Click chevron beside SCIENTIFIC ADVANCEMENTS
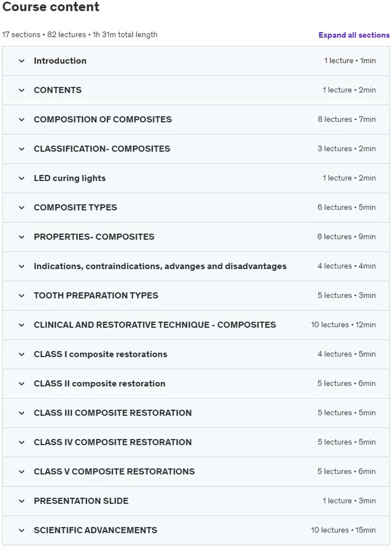The height and width of the screenshot is (547, 392). coord(22,530)
